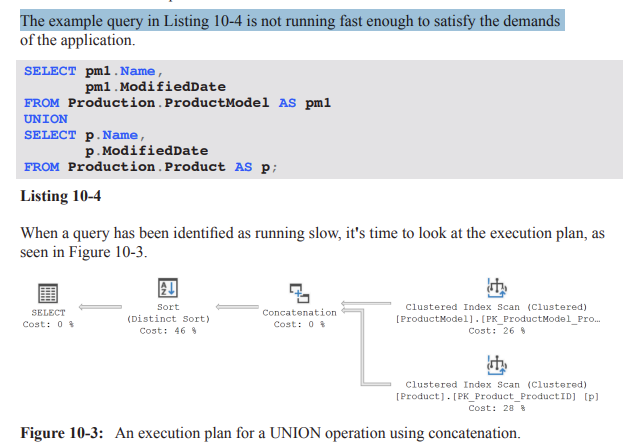Click the UNION keyword in the query

pyautogui.click(x=46, y=119)
